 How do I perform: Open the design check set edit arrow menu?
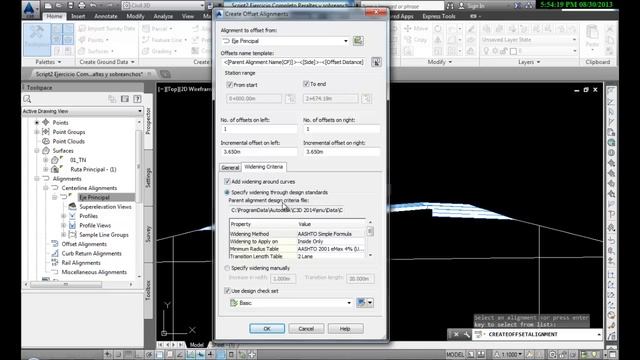(370, 302)
